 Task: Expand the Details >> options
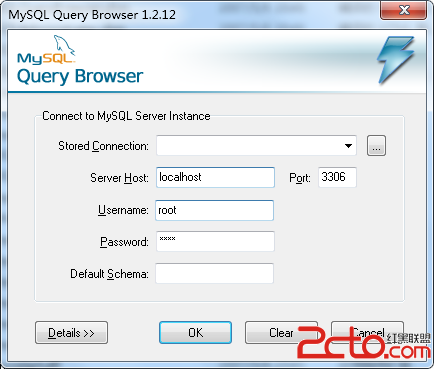(x=71, y=332)
